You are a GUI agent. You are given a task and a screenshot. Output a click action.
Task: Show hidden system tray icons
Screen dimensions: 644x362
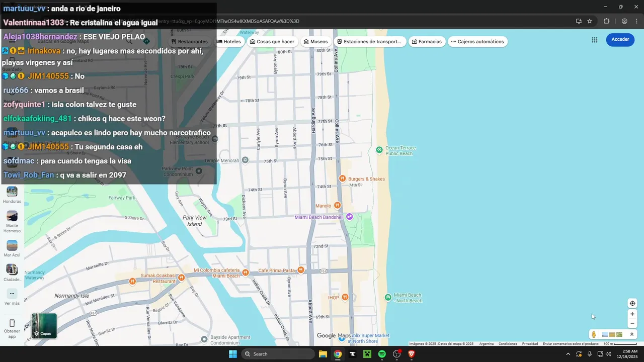pyautogui.click(x=568, y=354)
